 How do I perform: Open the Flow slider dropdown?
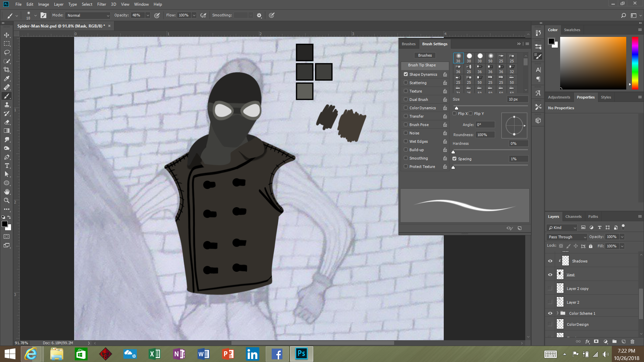[194, 15]
